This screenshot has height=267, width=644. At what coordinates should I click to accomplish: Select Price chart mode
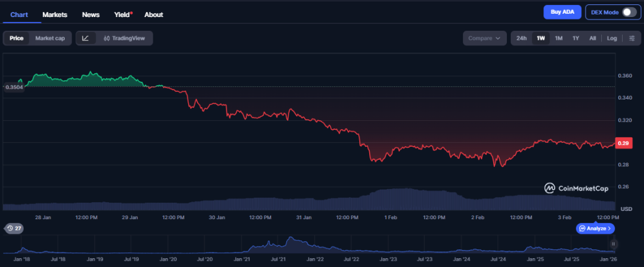16,38
